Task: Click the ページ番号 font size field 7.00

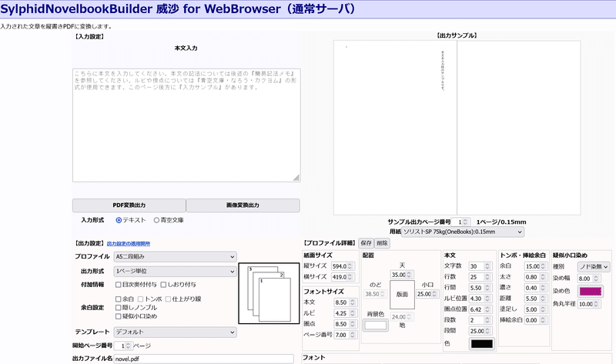Action: point(346,335)
